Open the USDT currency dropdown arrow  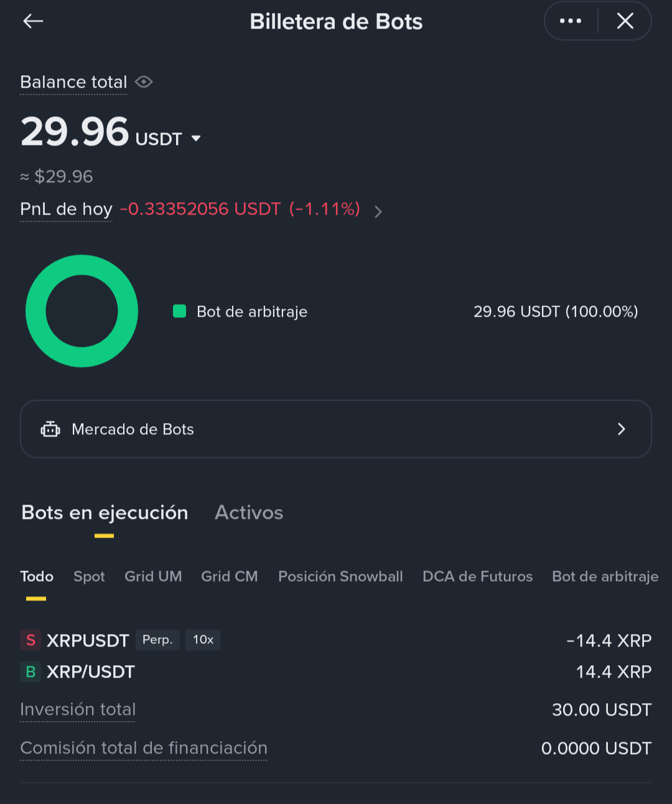196,138
